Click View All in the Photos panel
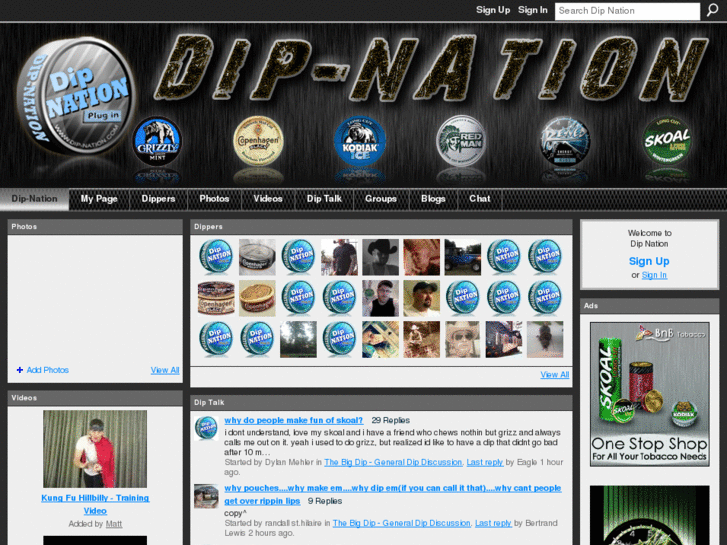The height and width of the screenshot is (545, 727). pyautogui.click(x=165, y=370)
